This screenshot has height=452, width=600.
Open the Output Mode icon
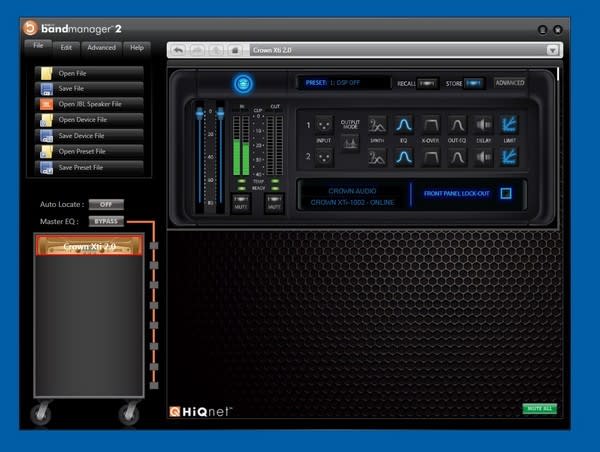coord(350,143)
